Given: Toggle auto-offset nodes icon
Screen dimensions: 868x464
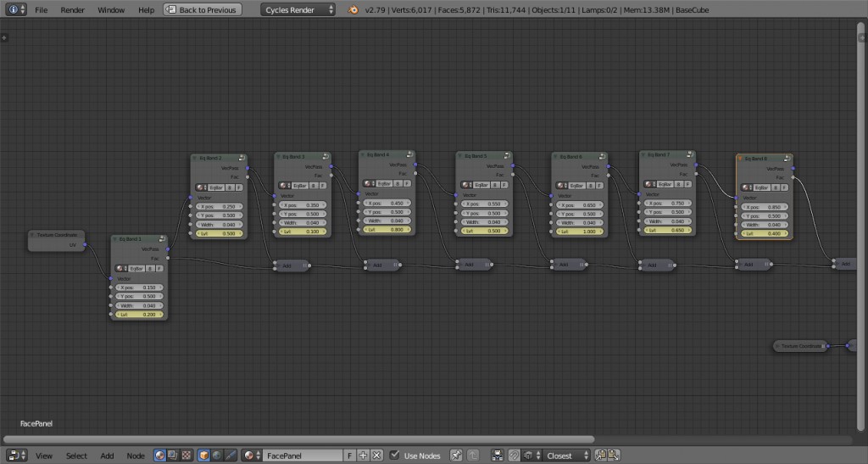Looking at the screenshot, I should 497,456.
